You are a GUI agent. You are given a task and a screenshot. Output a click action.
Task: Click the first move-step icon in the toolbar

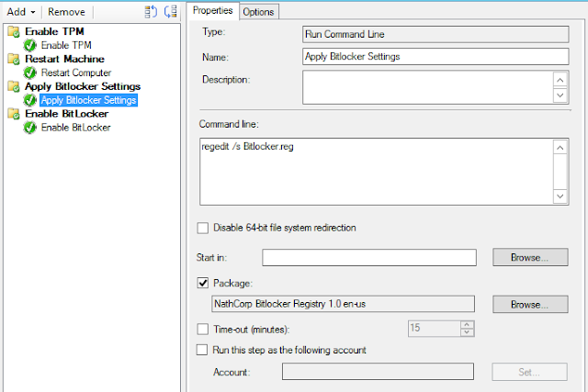pyautogui.click(x=152, y=11)
